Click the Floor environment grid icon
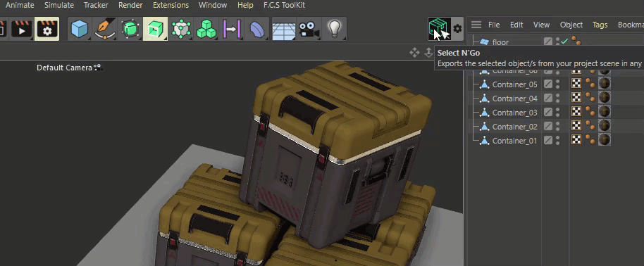 pos(284,29)
